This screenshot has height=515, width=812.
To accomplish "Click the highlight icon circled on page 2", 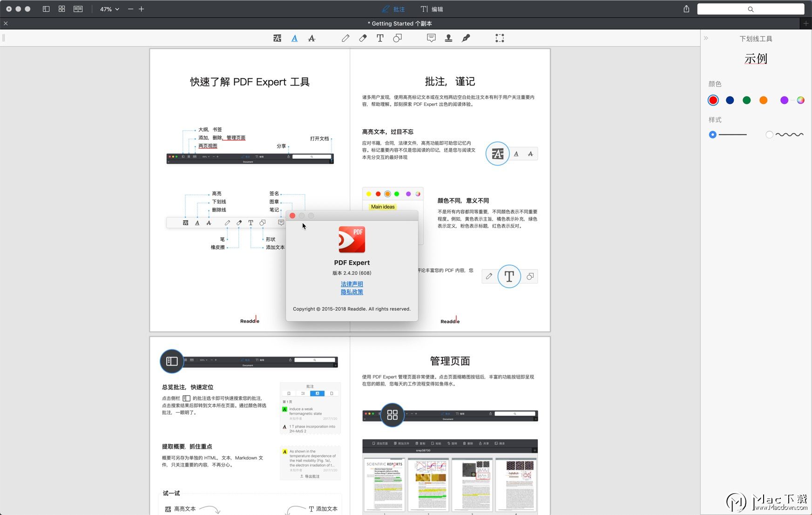I will tap(498, 154).
